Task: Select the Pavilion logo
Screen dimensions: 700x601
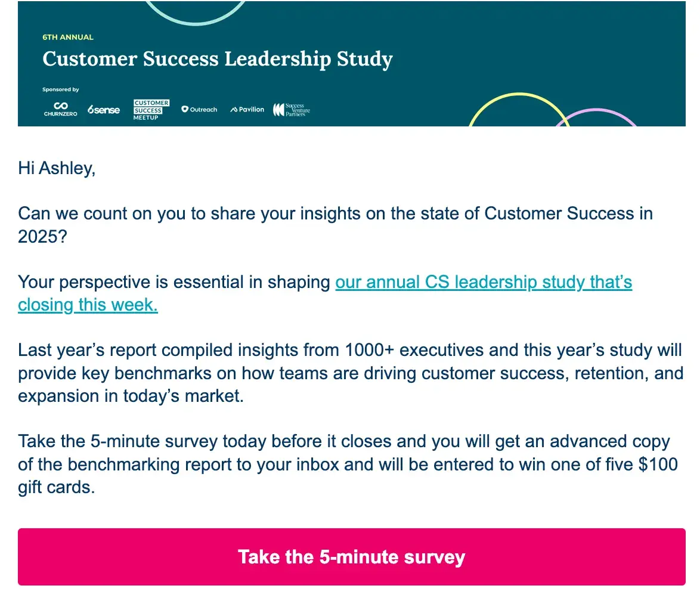Action: point(247,109)
